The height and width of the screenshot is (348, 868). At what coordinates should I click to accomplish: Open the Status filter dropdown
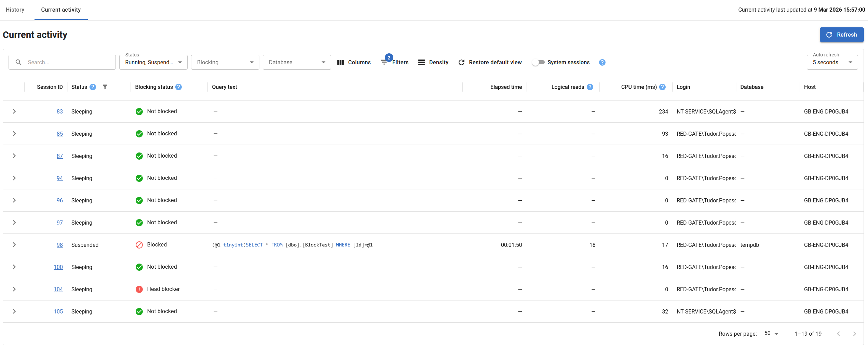point(153,62)
